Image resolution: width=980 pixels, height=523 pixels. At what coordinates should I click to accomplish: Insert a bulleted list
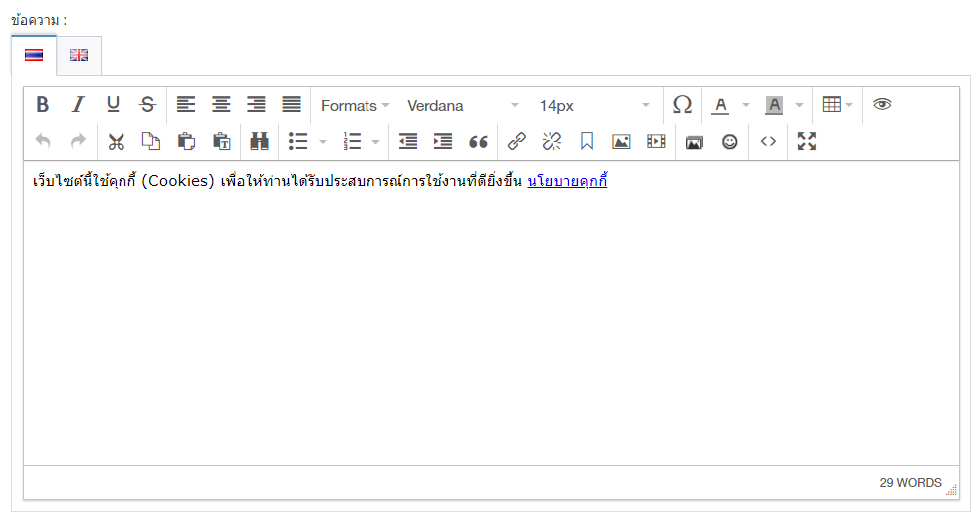click(298, 141)
